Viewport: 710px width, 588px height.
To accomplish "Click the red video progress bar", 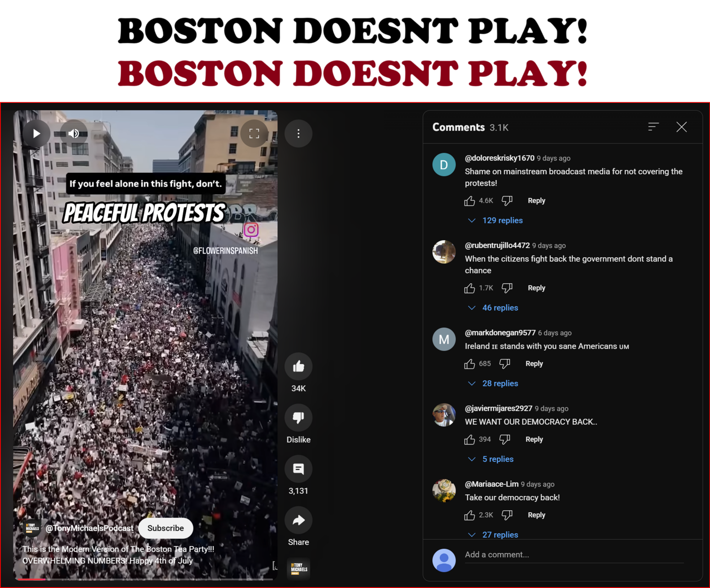I will pos(31,579).
